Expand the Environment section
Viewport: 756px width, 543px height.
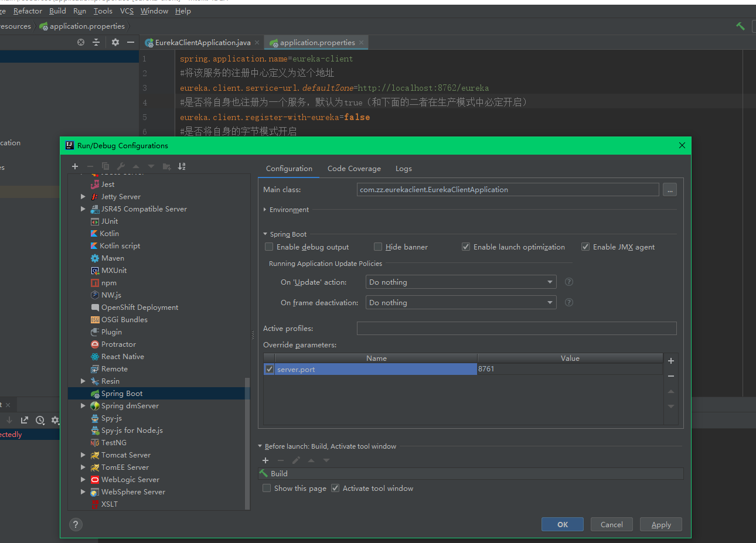tap(265, 210)
